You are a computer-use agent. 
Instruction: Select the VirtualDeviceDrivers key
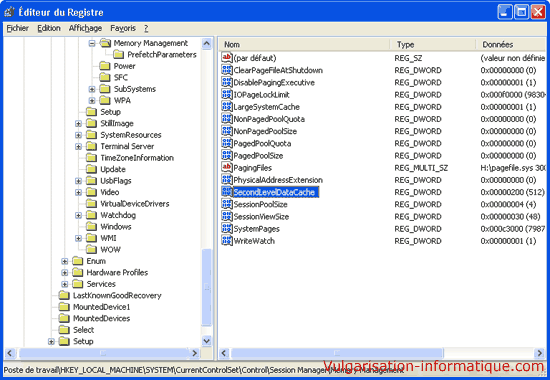[135, 204]
